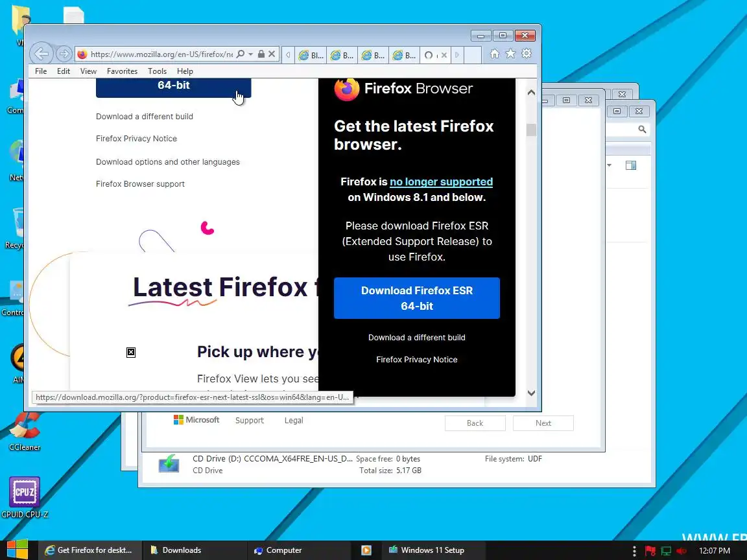This screenshot has height=560, width=747.
Task: Click Back button in Windows 11 Setup
Action: tap(475, 423)
